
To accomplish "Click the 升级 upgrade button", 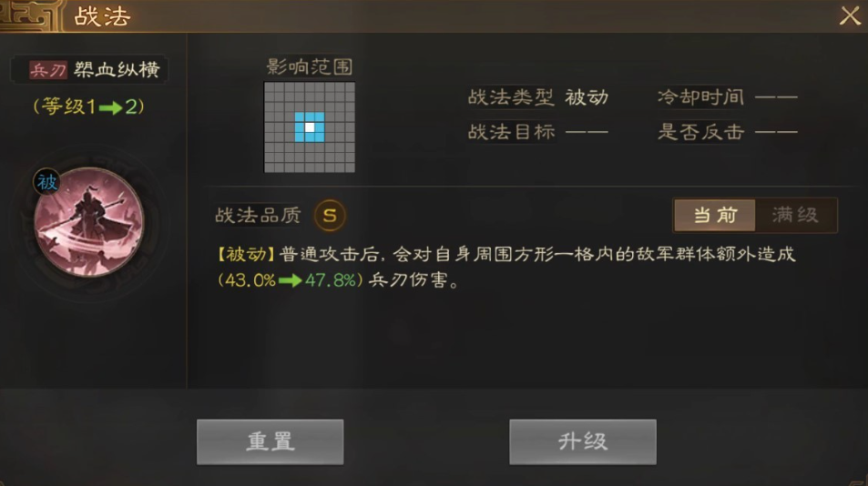I will [x=583, y=441].
